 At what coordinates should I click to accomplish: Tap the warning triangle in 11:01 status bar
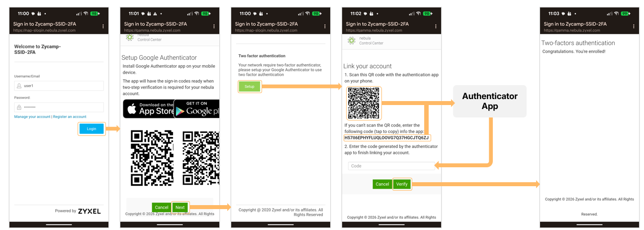tap(155, 13)
